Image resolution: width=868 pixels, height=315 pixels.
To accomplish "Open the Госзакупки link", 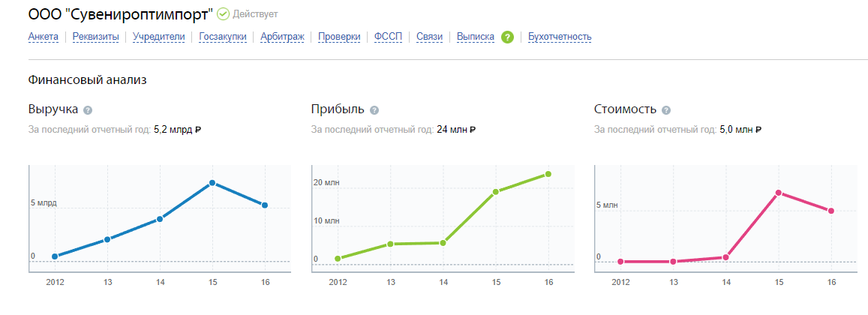I will coord(223,36).
